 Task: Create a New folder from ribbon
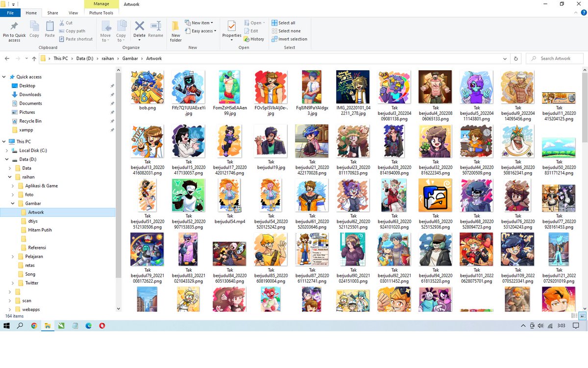[176, 31]
